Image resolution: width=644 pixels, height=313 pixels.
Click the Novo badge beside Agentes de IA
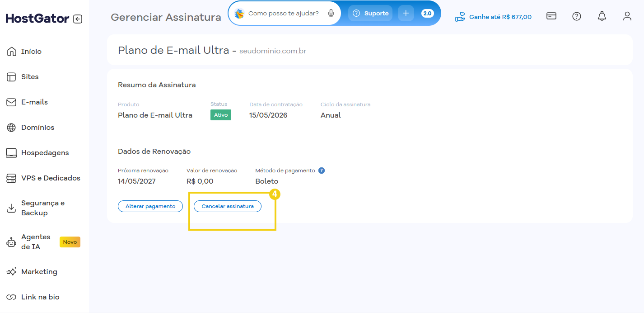(70, 242)
